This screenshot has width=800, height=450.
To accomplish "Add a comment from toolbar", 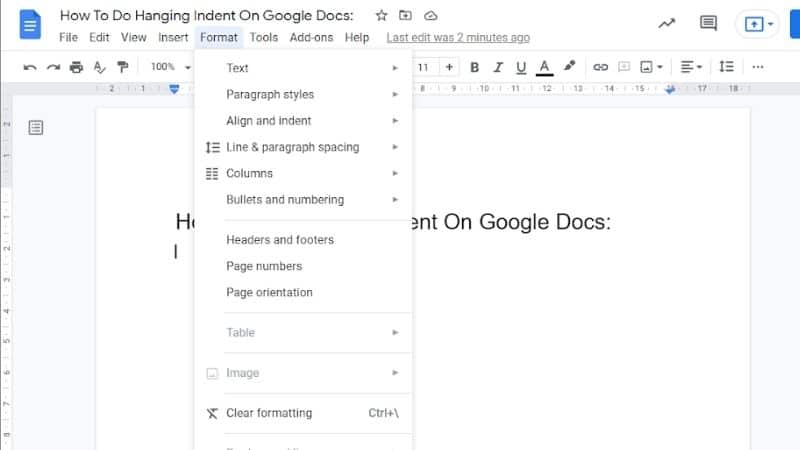I will point(623,67).
